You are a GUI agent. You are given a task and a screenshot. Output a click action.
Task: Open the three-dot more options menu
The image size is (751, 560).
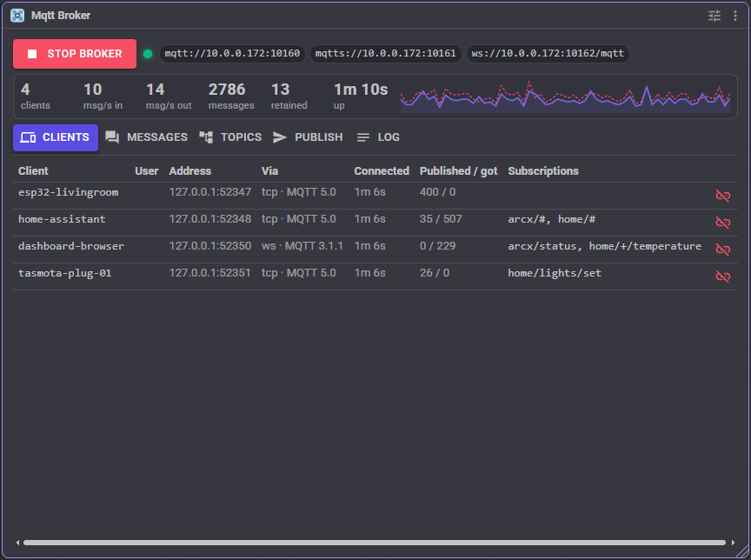tap(735, 16)
